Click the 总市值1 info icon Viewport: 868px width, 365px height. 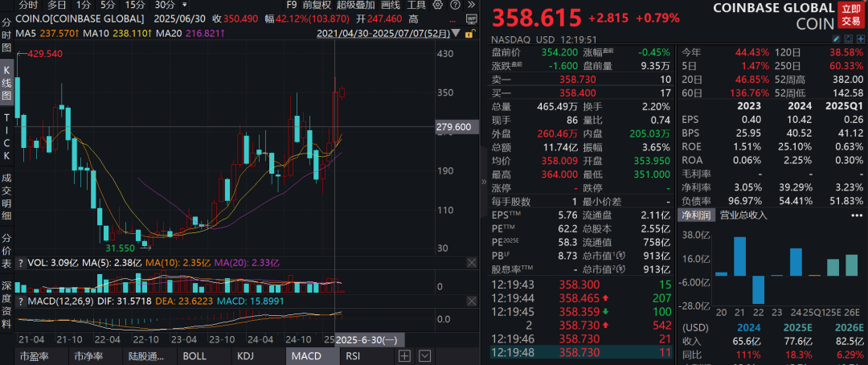pyautogui.click(x=621, y=256)
